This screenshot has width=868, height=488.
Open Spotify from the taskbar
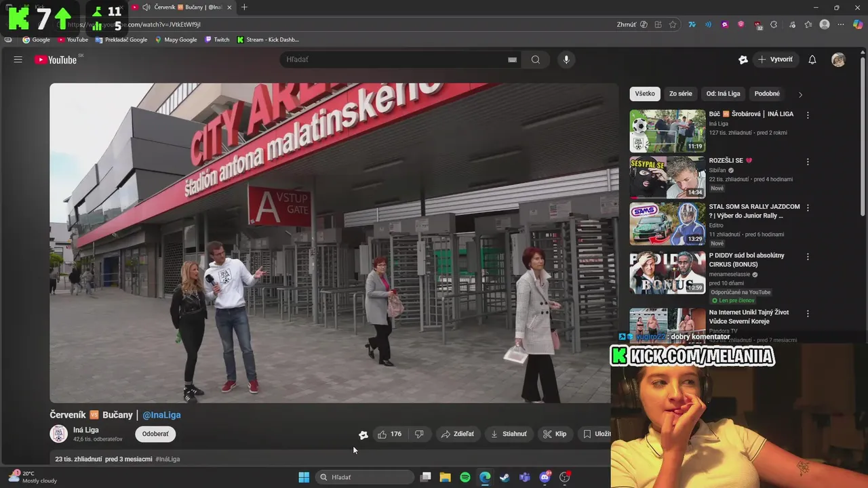point(465,477)
